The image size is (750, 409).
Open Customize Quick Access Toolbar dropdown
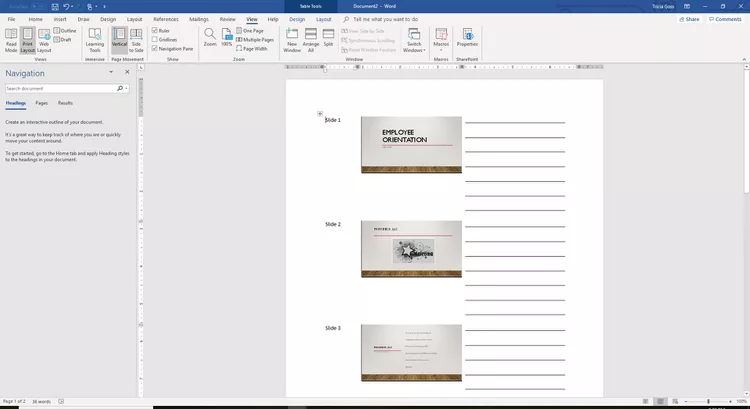click(x=104, y=6)
